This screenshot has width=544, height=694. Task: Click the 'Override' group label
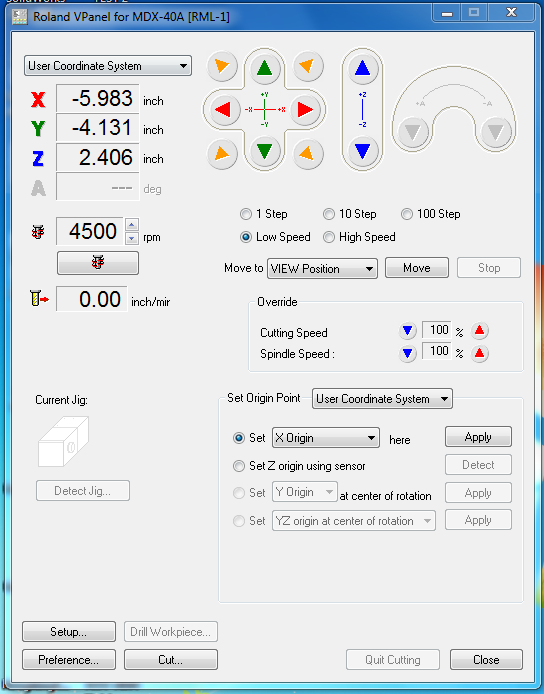(277, 302)
